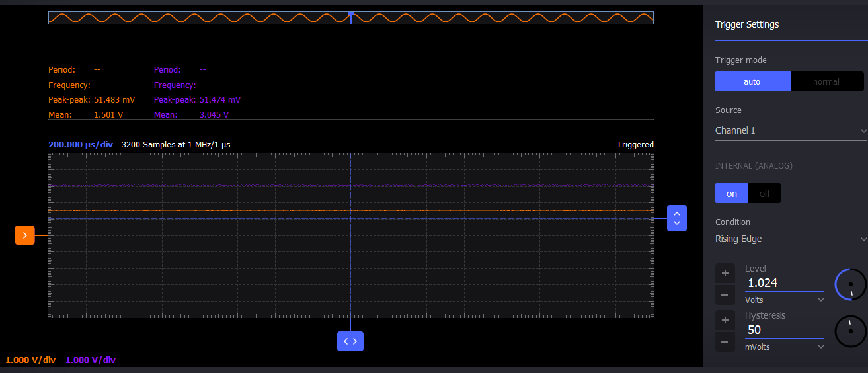
Task: Set trigger mode to auto
Action: pyautogui.click(x=752, y=81)
